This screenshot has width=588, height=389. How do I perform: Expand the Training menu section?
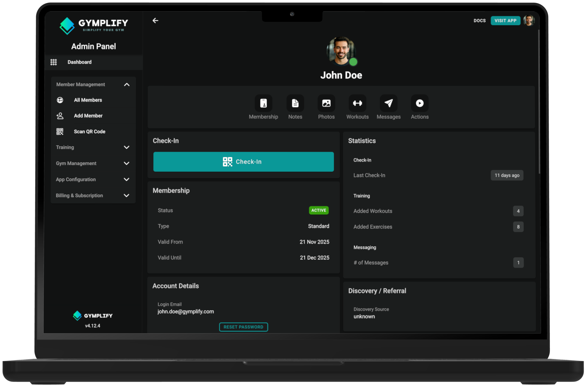coord(93,147)
